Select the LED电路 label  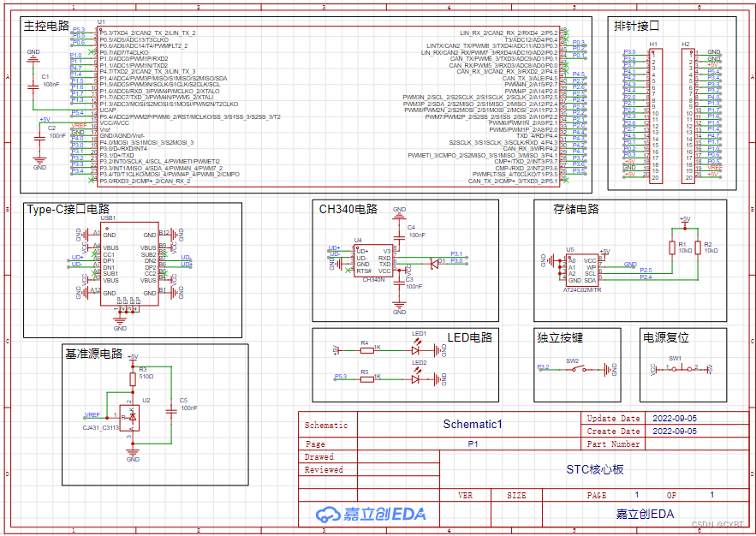(470, 337)
